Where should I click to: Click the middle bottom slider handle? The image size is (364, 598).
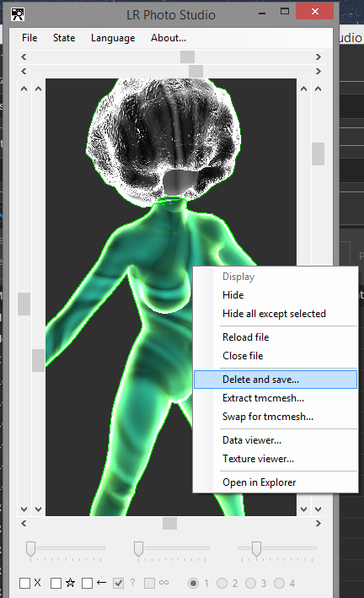(x=138, y=549)
